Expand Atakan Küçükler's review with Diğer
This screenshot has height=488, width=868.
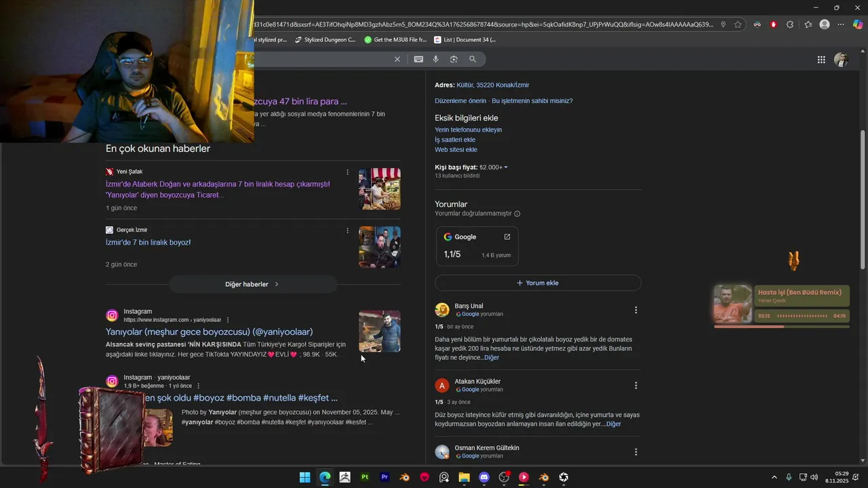tap(614, 424)
